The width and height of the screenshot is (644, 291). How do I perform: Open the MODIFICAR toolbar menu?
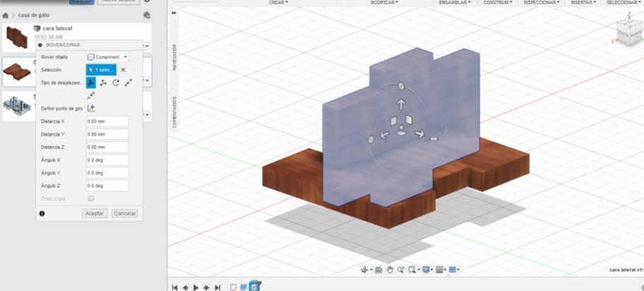384,2
